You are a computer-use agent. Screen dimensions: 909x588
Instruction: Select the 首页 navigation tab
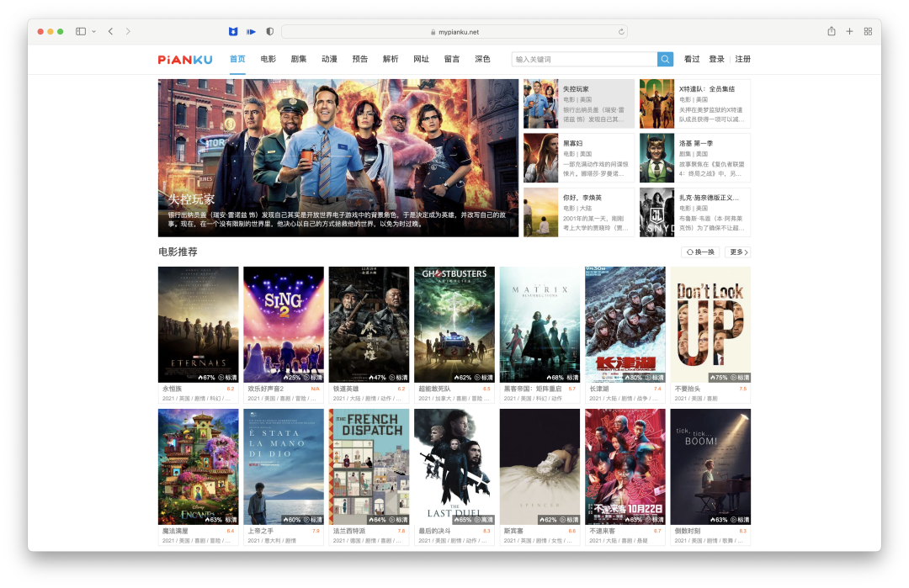[237, 59]
